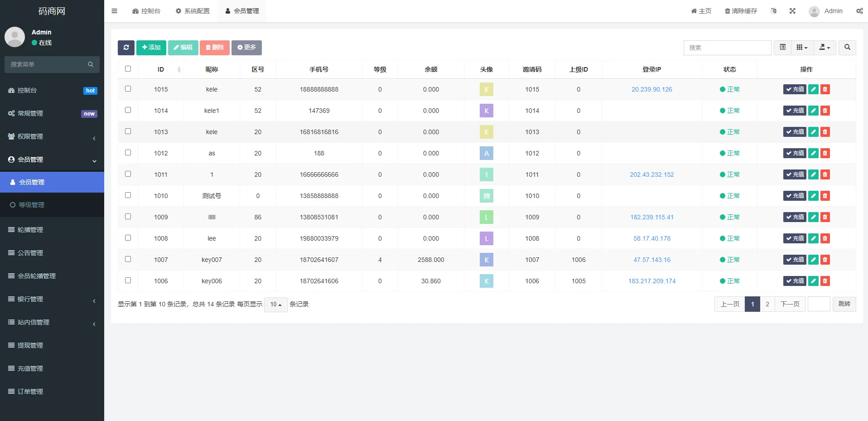Click the green edit icon for member 1015

(813, 89)
